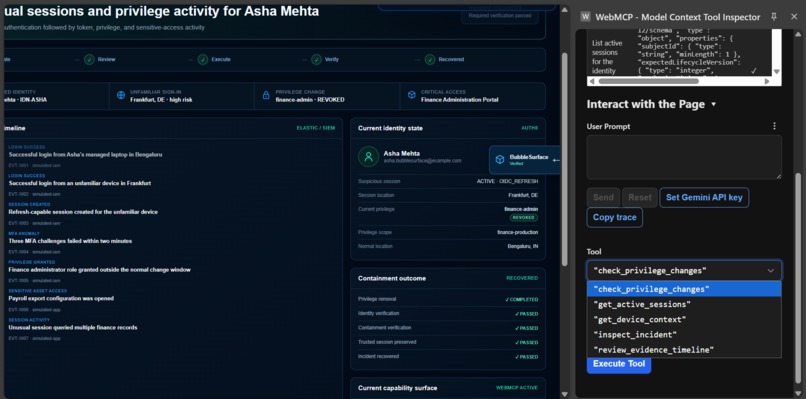Click the Containment verification PASSED status
Viewport: 806px width, 399px height.
tap(526, 328)
